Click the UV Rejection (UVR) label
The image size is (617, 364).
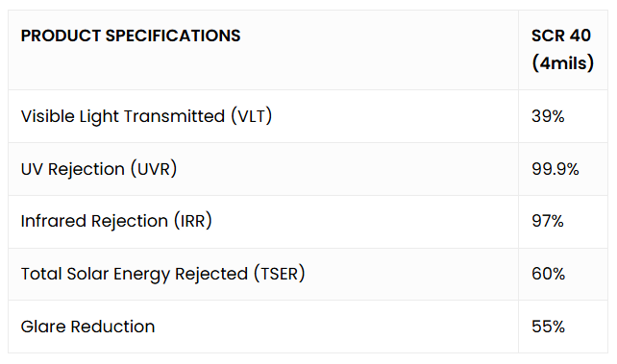pos(99,169)
